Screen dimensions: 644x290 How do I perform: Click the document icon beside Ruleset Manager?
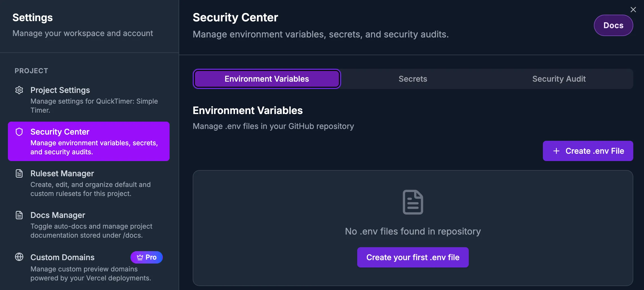[19, 173]
